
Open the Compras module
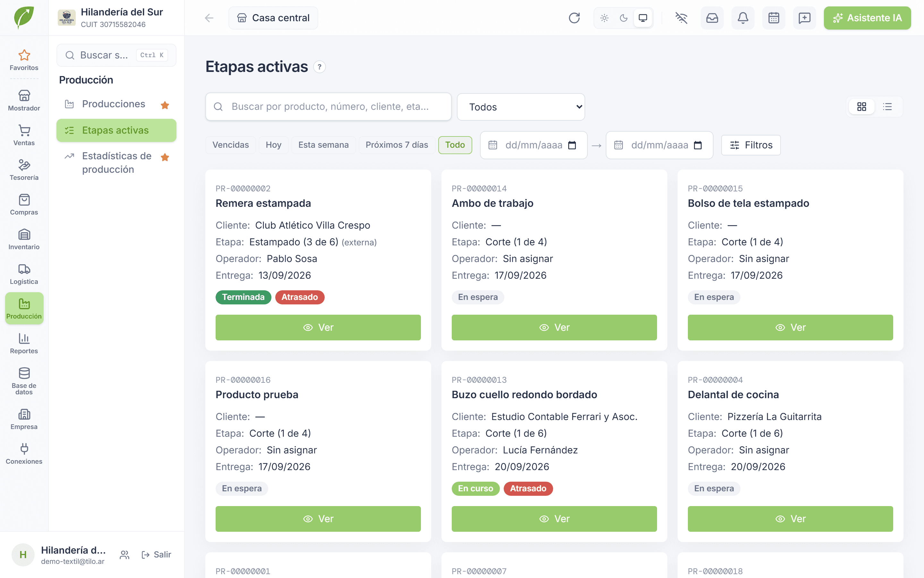pos(24,205)
